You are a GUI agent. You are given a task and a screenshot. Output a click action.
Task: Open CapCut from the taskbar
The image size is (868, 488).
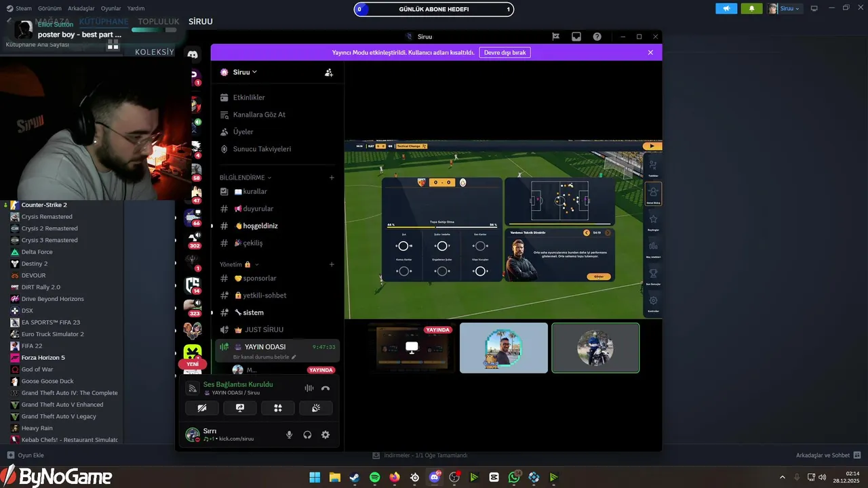point(494,477)
